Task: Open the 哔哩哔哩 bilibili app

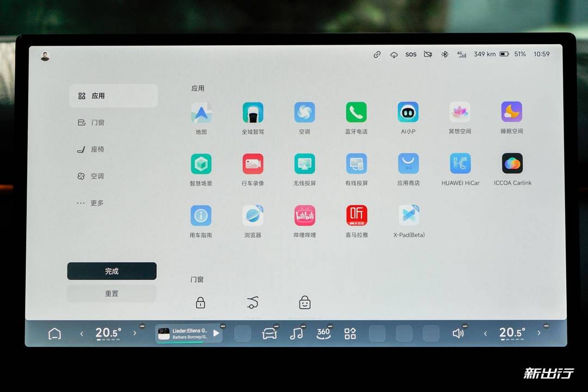Action: (x=304, y=215)
